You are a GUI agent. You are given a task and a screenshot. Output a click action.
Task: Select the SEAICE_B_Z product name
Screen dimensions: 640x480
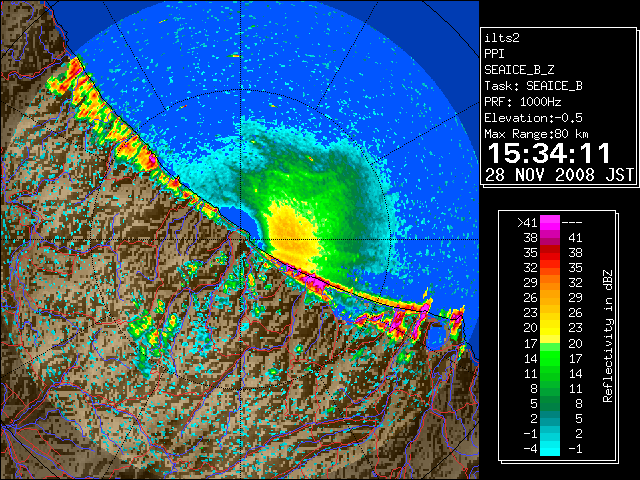[519, 70]
